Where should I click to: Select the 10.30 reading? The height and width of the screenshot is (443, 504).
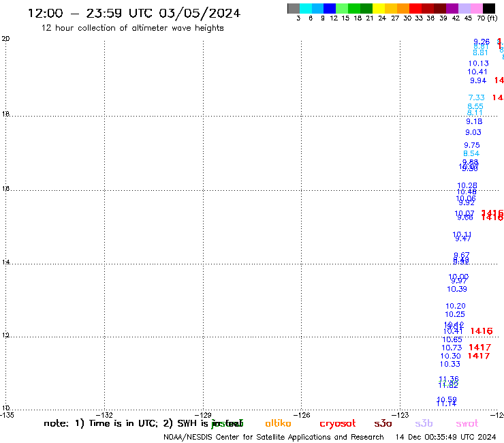coord(450,356)
